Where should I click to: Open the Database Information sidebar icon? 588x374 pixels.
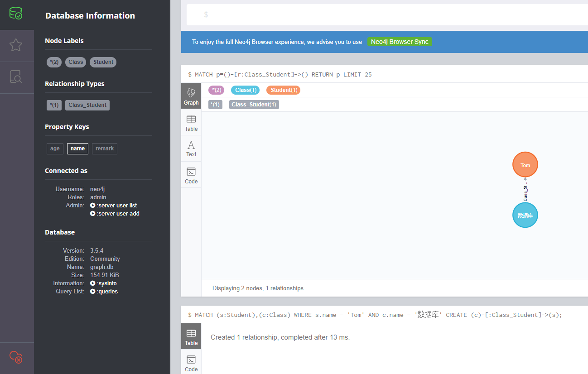pyautogui.click(x=17, y=13)
